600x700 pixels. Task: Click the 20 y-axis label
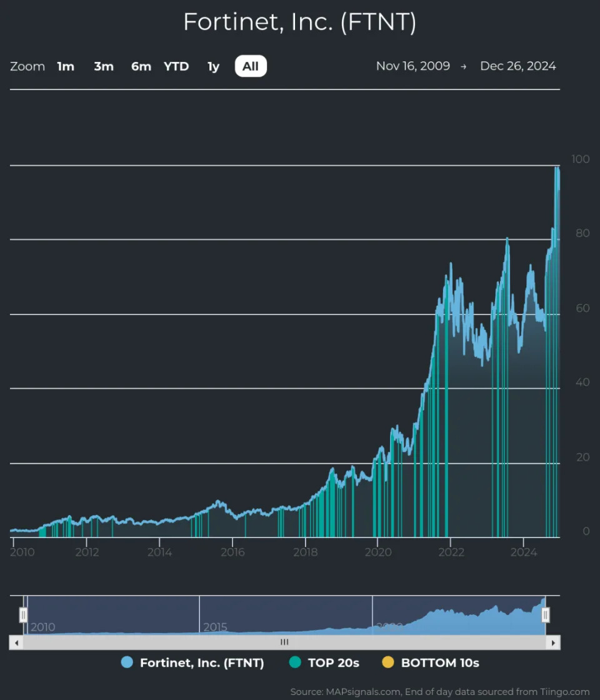pos(582,457)
